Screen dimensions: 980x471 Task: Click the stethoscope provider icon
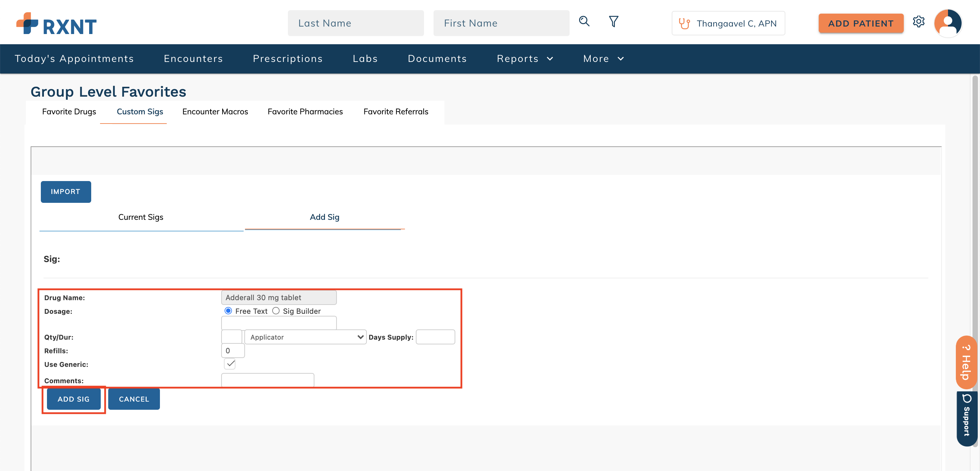click(684, 23)
